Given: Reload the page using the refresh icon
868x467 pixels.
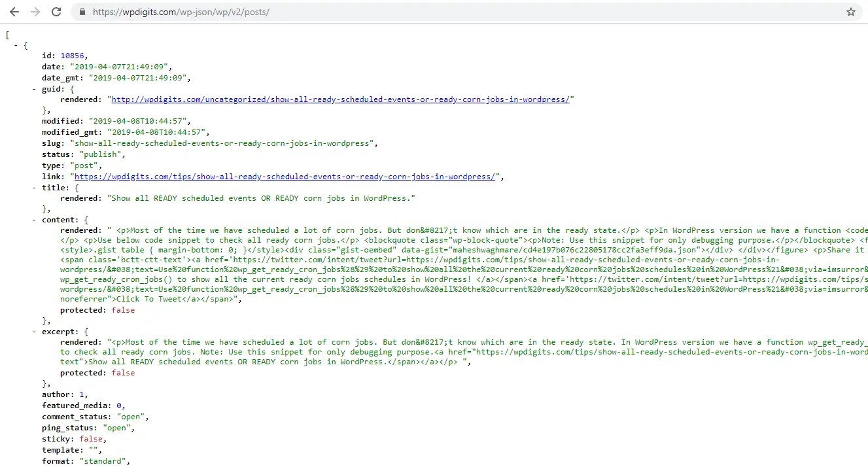Looking at the screenshot, I should [56, 11].
